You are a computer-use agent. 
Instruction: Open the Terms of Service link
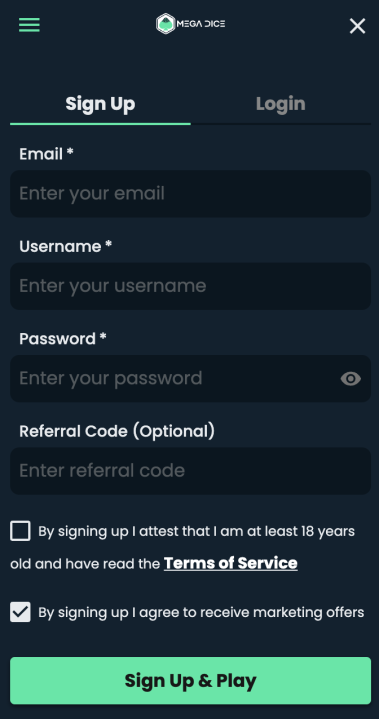(x=231, y=563)
